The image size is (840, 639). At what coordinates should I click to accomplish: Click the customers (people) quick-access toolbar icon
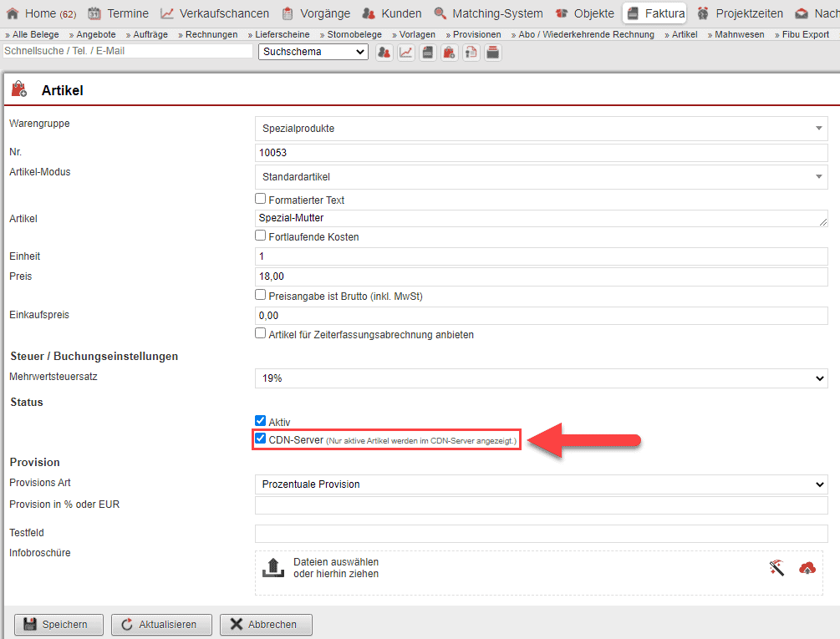click(384, 52)
